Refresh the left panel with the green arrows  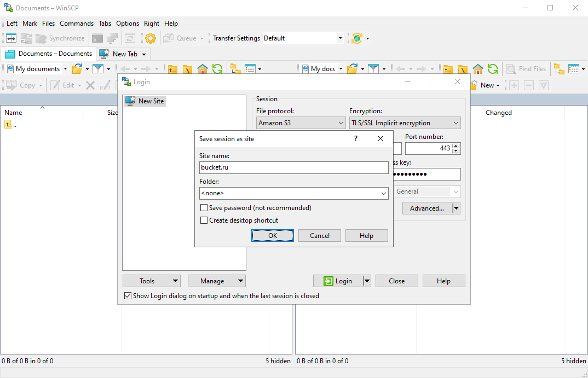click(x=217, y=69)
